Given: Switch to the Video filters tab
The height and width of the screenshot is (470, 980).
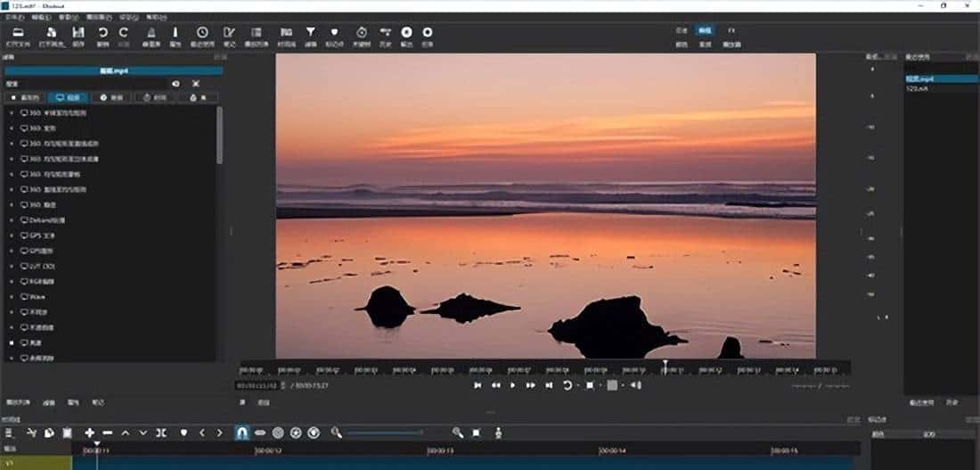Looking at the screenshot, I should point(67,97).
